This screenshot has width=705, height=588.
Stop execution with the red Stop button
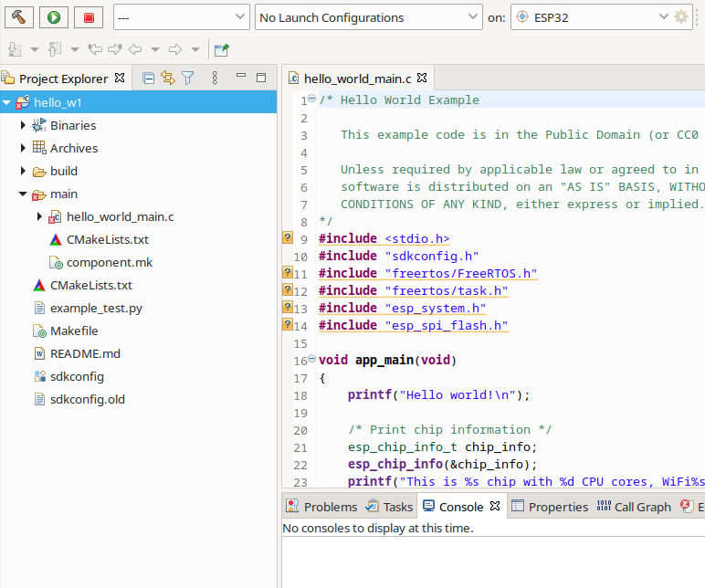coord(89,17)
